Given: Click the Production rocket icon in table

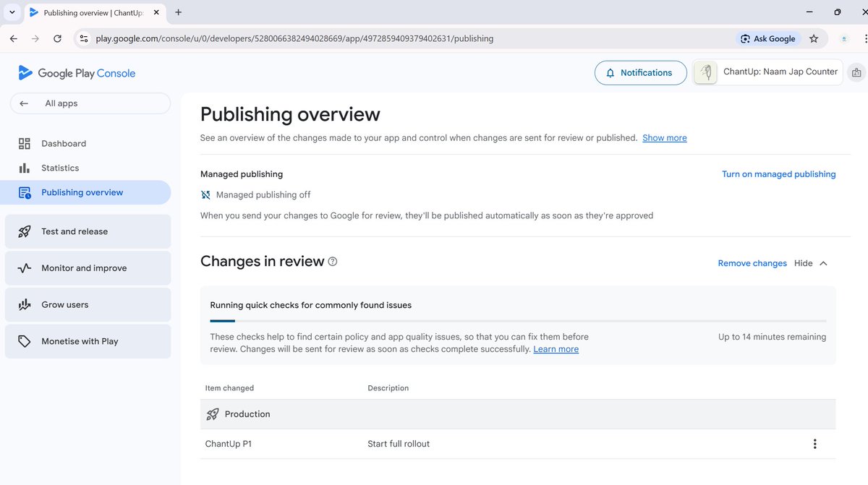Looking at the screenshot, I should (x=212, y=414).
